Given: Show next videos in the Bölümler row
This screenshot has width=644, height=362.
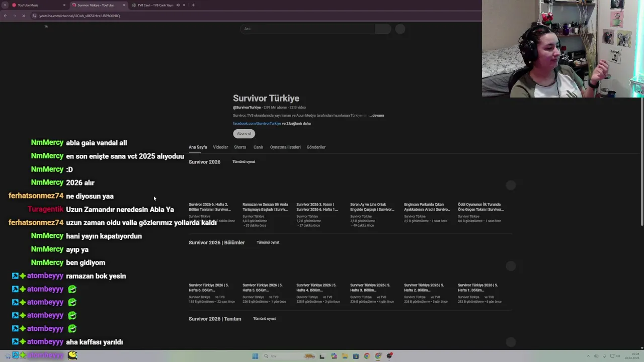Looking at the screenshot, I should (x=511, y=266).
